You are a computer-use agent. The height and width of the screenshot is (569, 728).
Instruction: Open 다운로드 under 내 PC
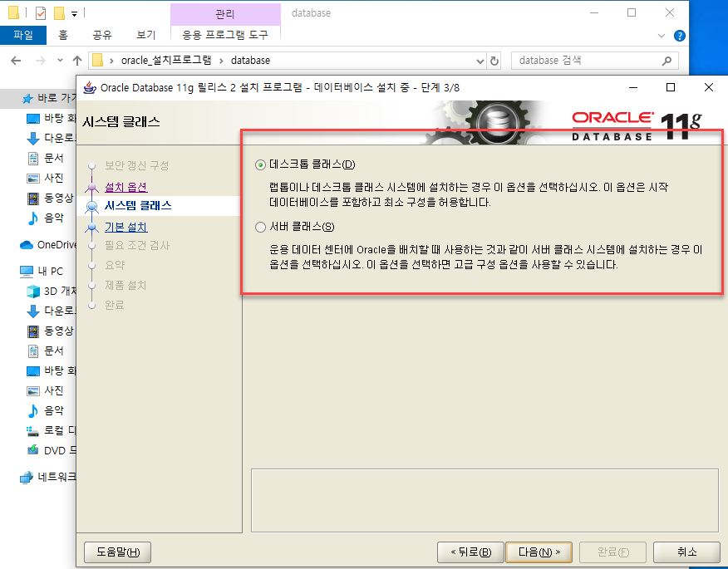[x=51, y=311]
